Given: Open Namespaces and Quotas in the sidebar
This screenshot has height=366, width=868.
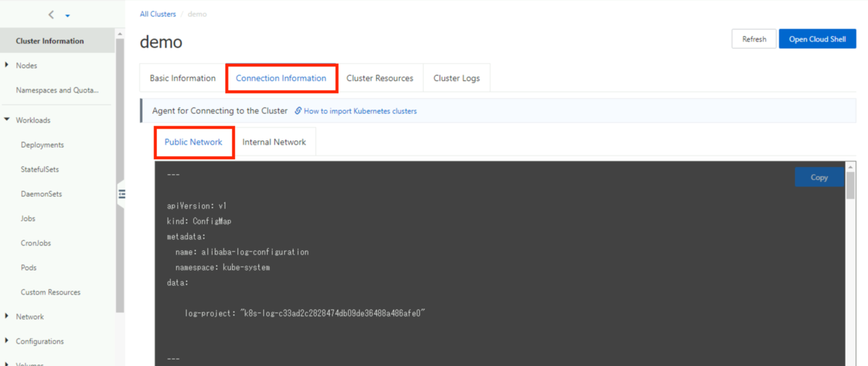Looking at the screenshot, I should [x=57, y=90].
